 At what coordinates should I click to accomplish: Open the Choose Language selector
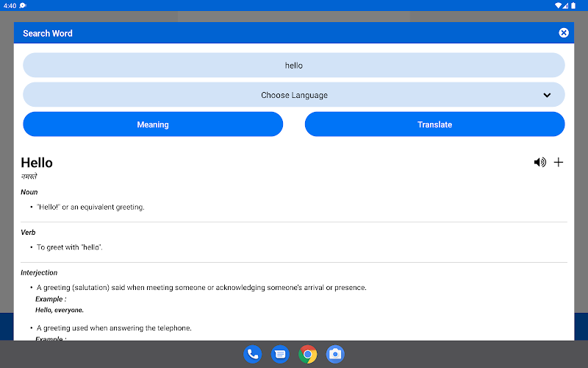[294, 95]
